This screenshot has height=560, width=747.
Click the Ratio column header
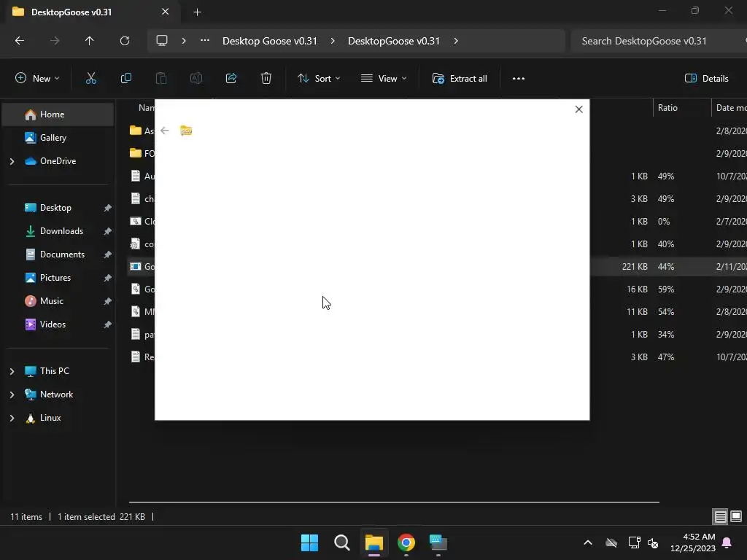[682, 108]
